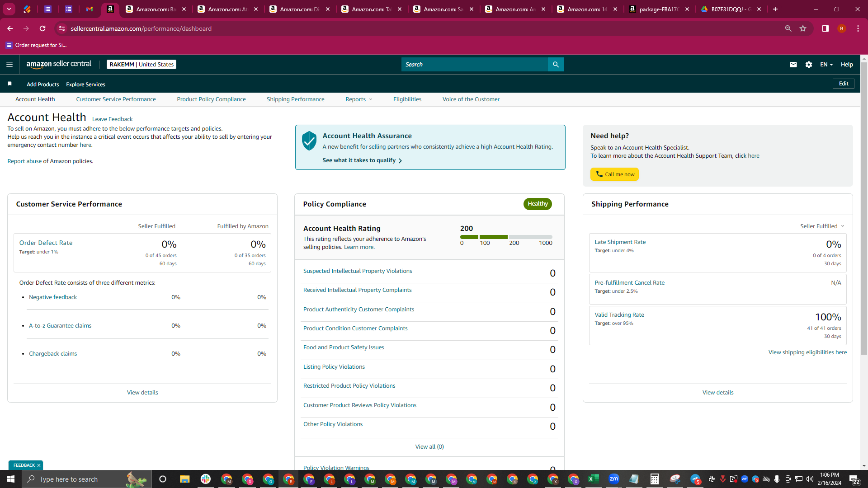
Task: Open Task View circle icon on taskbar
Action: tap(163, 479)
